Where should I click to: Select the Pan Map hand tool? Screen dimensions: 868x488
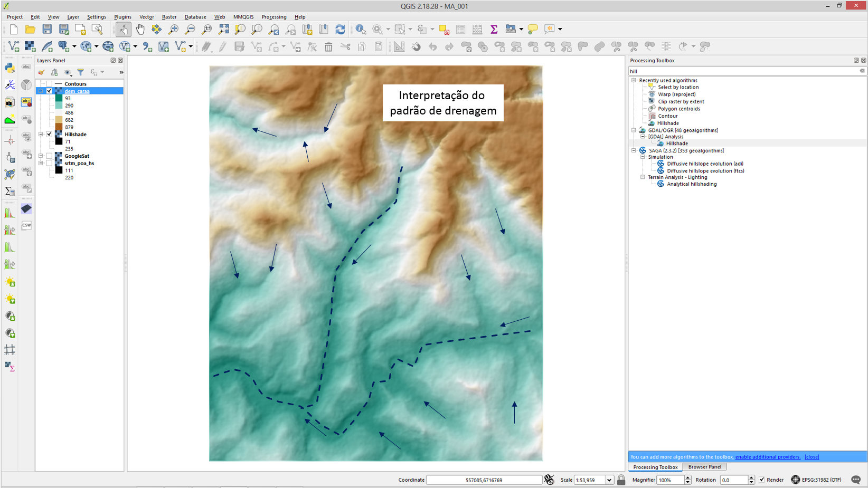tap(140, 30)
